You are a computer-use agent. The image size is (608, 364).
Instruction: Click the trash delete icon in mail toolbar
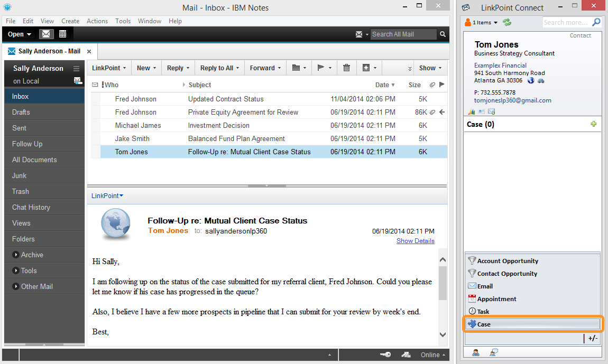[x=346, y=68]
